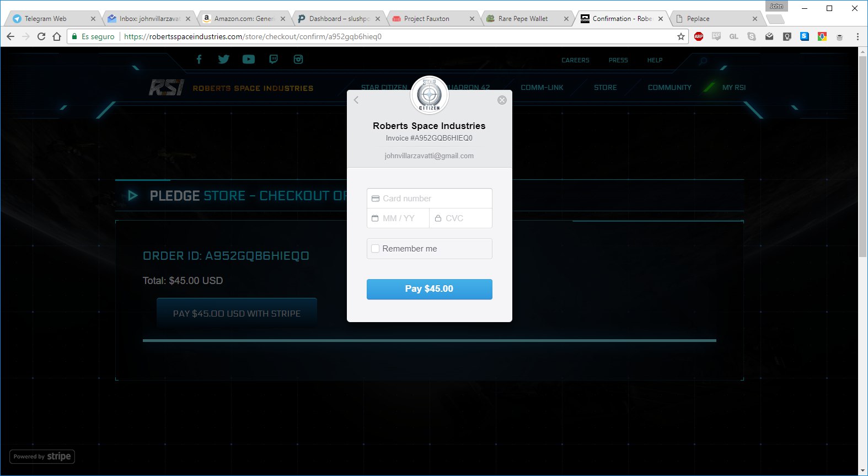
Task: Open the Careers link
Action: click(575, 60)
